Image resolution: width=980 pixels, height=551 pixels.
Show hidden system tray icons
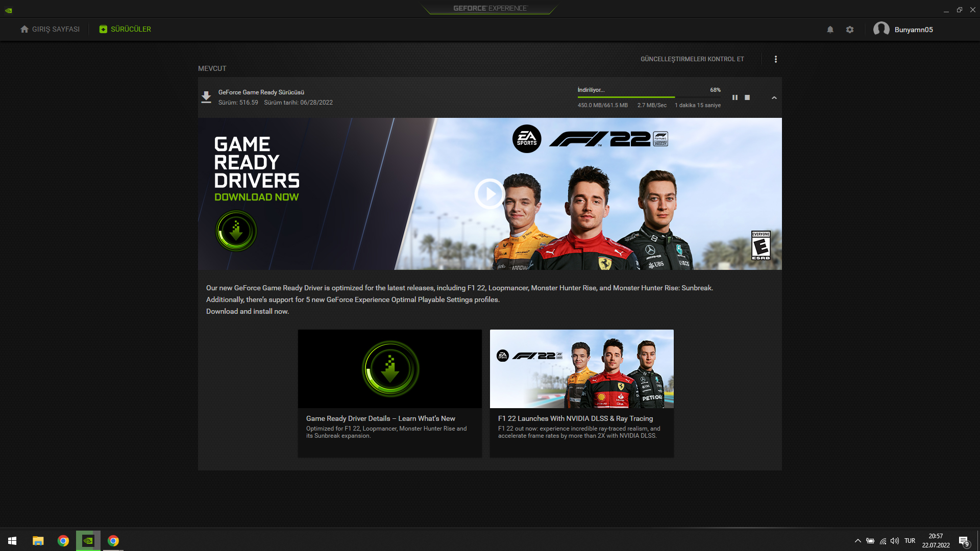coord(858,541)
